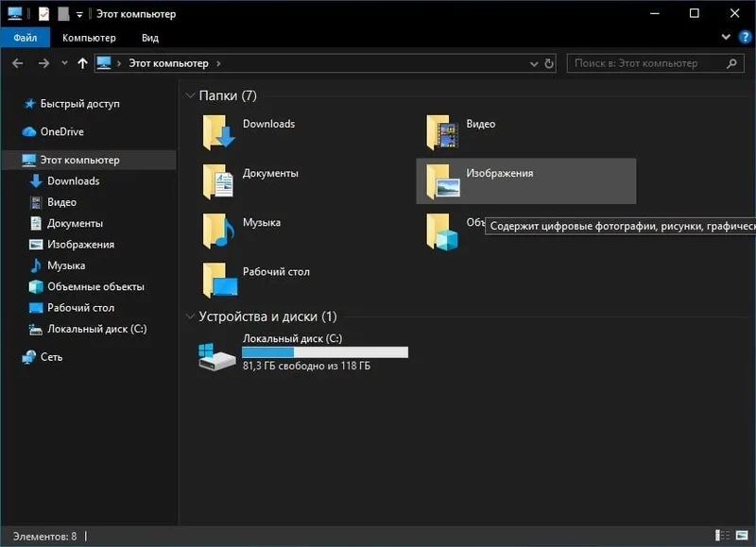Click the Локальный диск (C:) usage bar
Image resolution: width=756 pixels, height=547 pixels.
click(x=325, y=352)
